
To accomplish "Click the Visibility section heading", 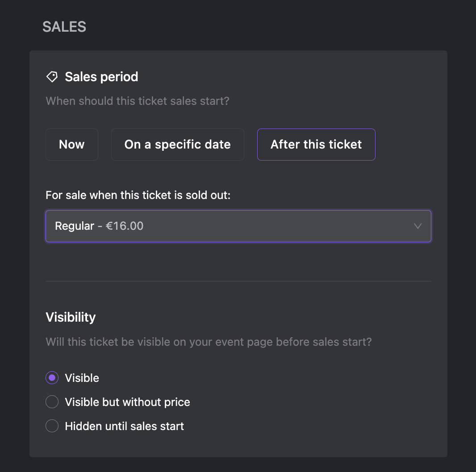I will (71, 317).
